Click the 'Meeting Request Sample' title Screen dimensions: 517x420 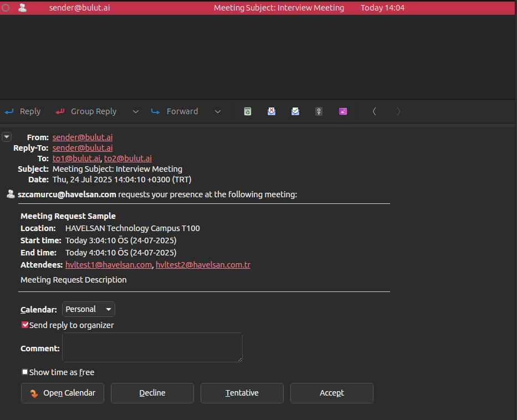pyautogui.click(x=68, y=216)
